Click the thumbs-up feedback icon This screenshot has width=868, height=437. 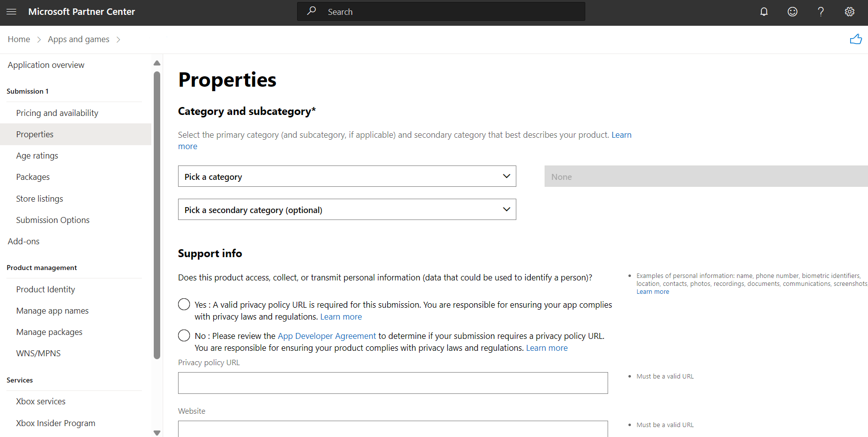pos(856,39)
